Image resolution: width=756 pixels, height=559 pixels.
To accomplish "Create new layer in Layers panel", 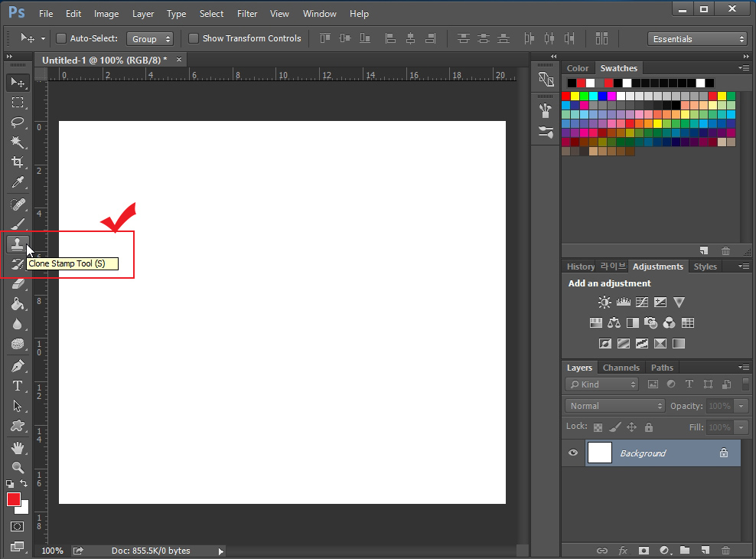I will pos(705,551).
